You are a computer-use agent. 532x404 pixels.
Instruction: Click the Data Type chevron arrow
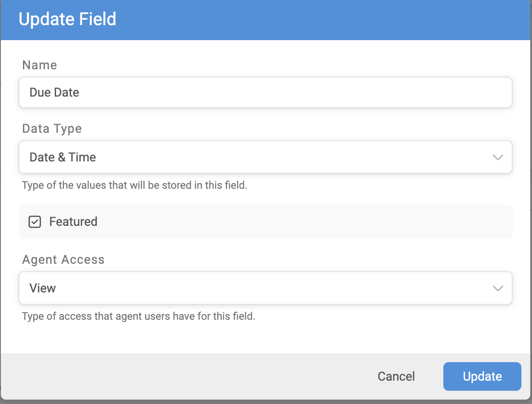point(498,157)
